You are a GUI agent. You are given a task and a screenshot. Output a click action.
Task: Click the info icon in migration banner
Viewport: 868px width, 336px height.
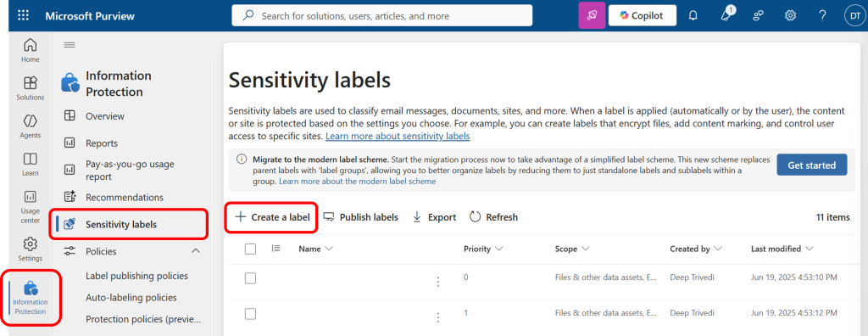click(x=242, y=160)
